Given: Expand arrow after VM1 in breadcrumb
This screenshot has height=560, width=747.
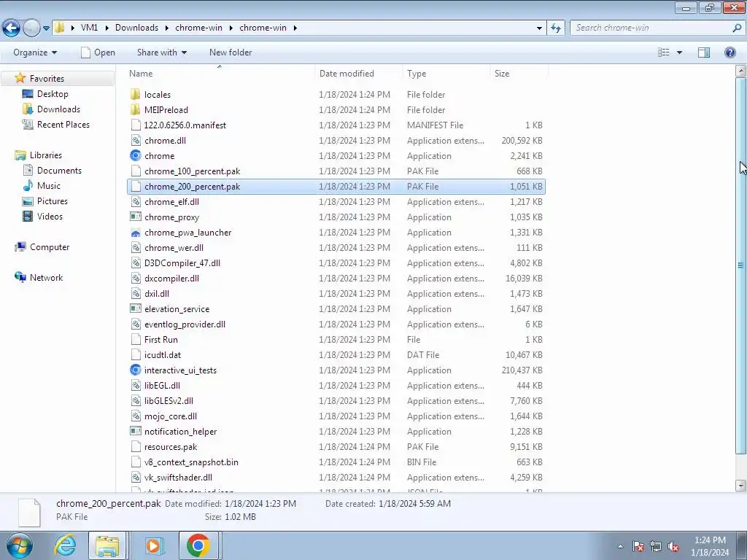Looking at the screenshot, I should click(x=107, y=28).
